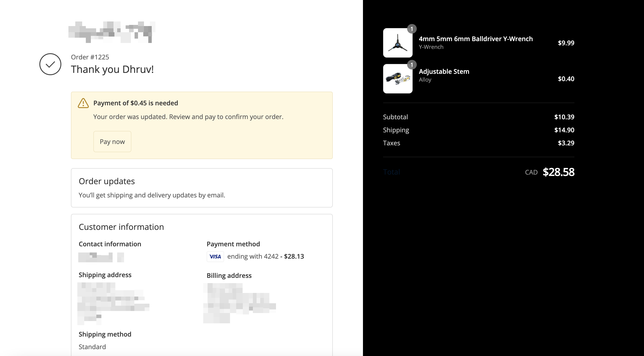Click quantity badge on Y-Wrench image
The image size is (644, 356).
coord(412,29)
